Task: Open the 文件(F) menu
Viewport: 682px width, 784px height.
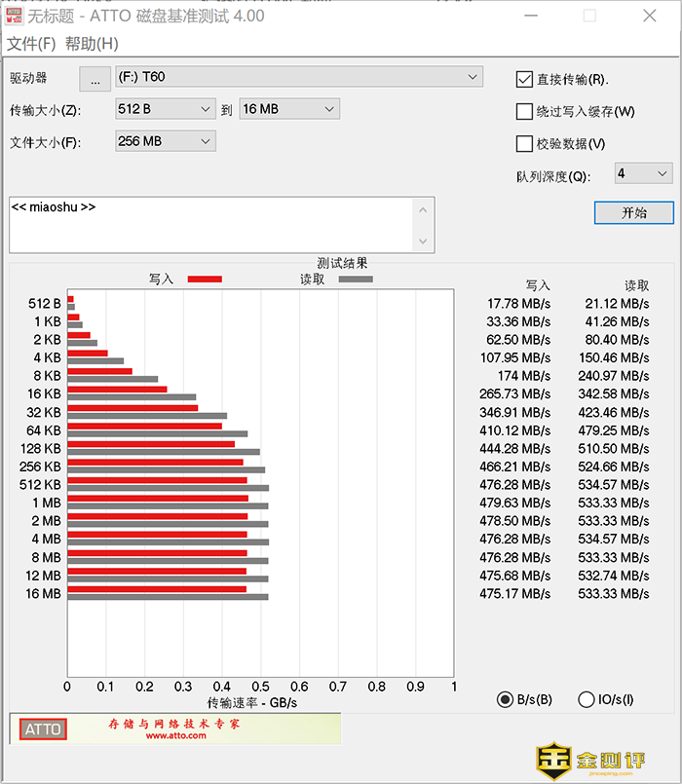Action: [31, 44]
